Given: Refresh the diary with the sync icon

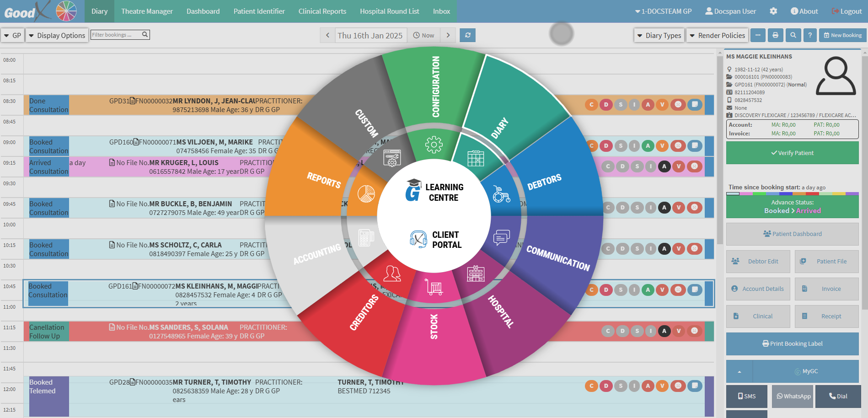Looking at the screenshot, I should tap(467, 35).
